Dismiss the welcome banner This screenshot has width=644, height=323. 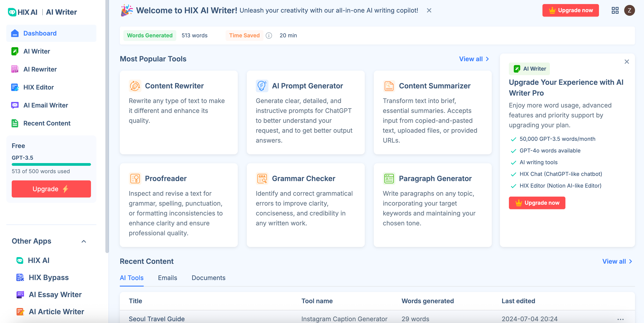(429, 10)
